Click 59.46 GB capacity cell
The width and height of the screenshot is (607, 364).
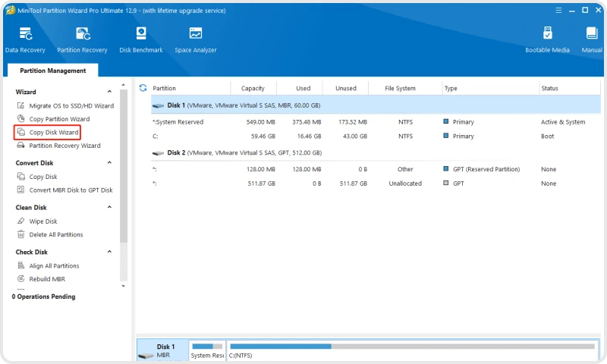click(x=263, y=136)
